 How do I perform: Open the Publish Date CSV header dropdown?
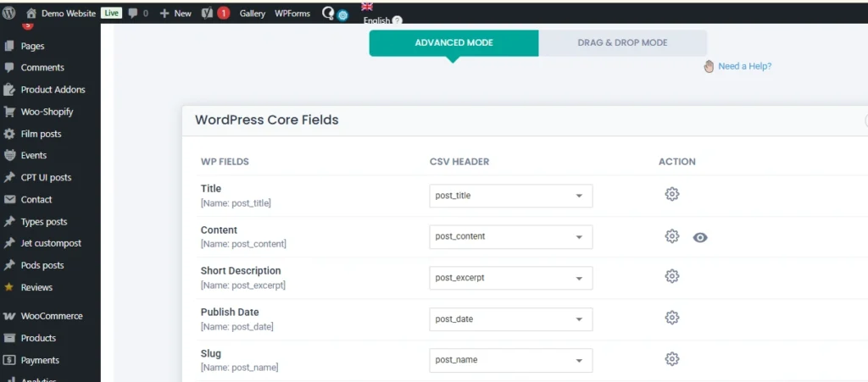(x=511, y=319)
